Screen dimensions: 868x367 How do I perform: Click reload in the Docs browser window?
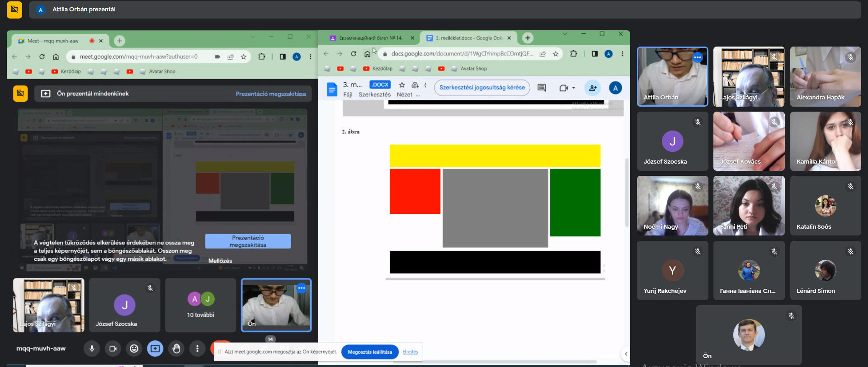pyautogui.click(x=354, y=54)
